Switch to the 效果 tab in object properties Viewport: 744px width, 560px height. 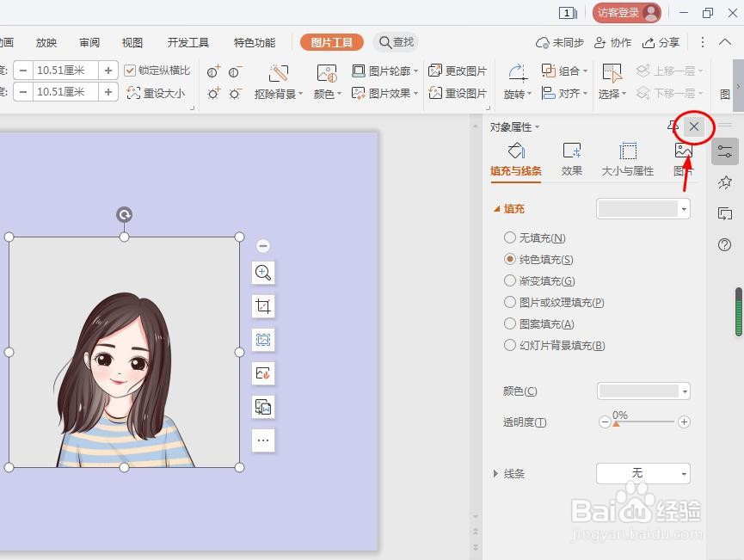(x=571, y=158)
